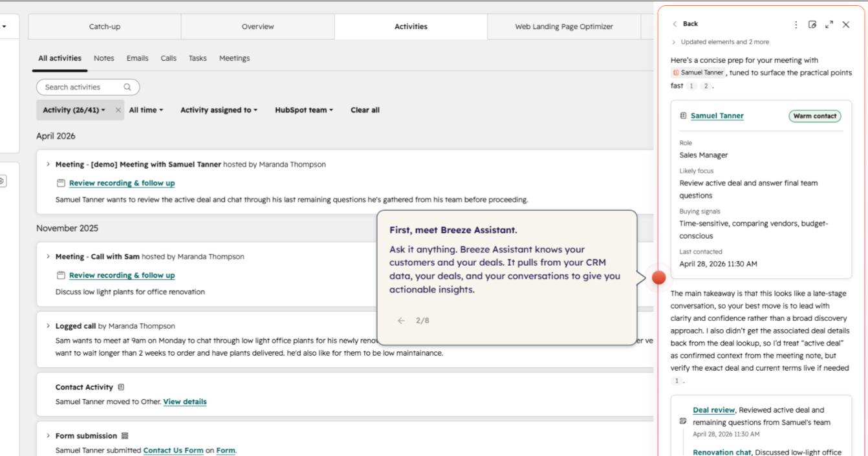Switch to the Catch-up tab

tap(105, 27)
